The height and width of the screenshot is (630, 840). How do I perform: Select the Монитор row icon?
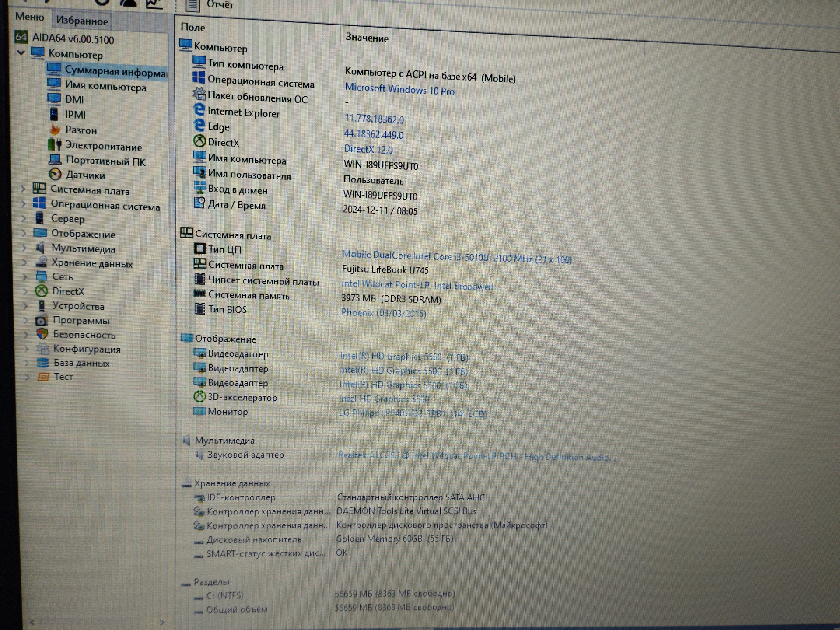pos(199,411)
